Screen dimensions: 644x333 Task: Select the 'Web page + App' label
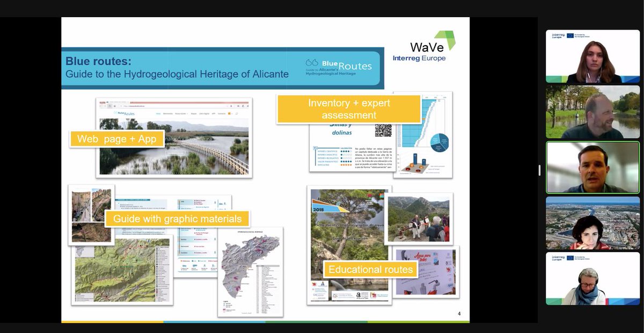tap(116, 138)
